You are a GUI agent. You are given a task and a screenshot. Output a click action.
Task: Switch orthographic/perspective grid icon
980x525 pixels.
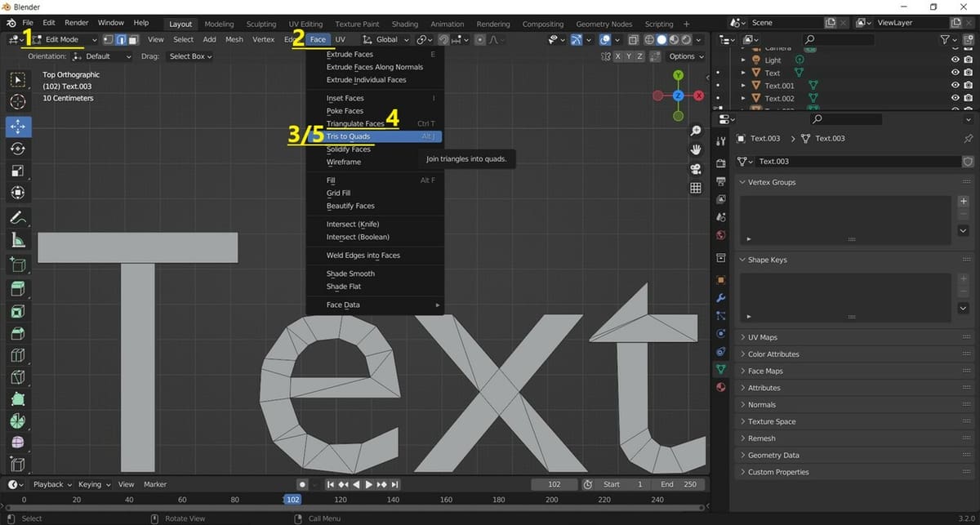tap(696, 188)
